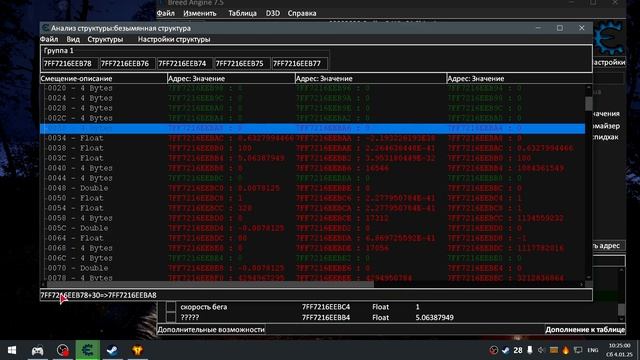Open the Структуры menu
Viewport: 640px width, 360px height.
[x=105, y=39]
